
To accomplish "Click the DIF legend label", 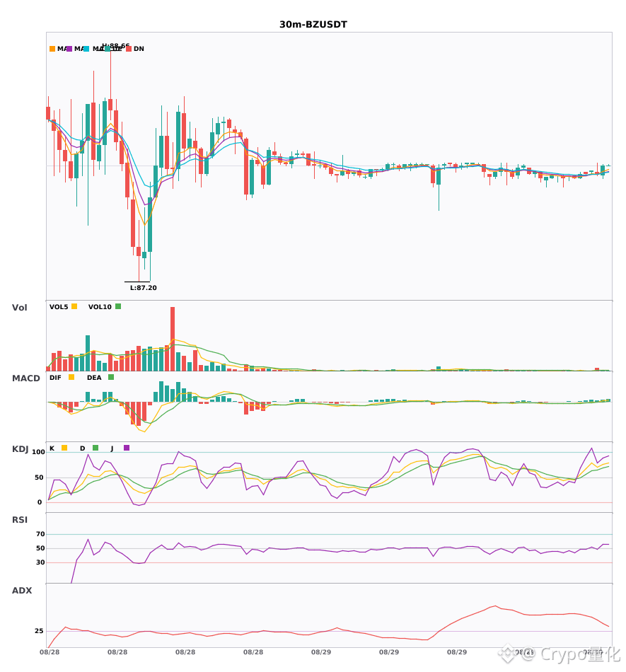I will point(55,378).
